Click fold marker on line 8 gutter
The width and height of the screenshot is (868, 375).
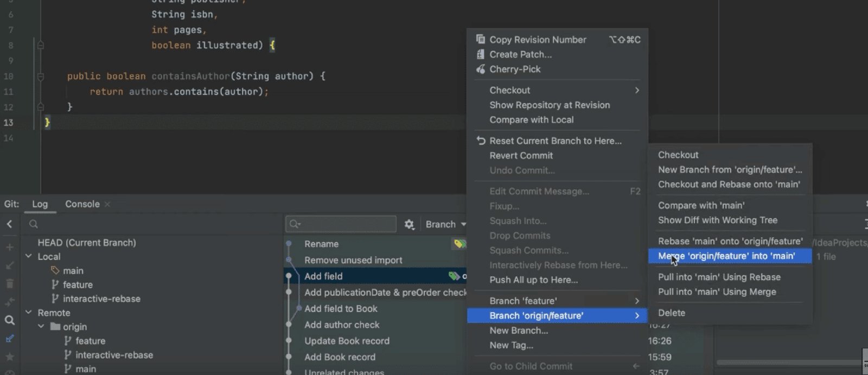click(x=40, y=45)
